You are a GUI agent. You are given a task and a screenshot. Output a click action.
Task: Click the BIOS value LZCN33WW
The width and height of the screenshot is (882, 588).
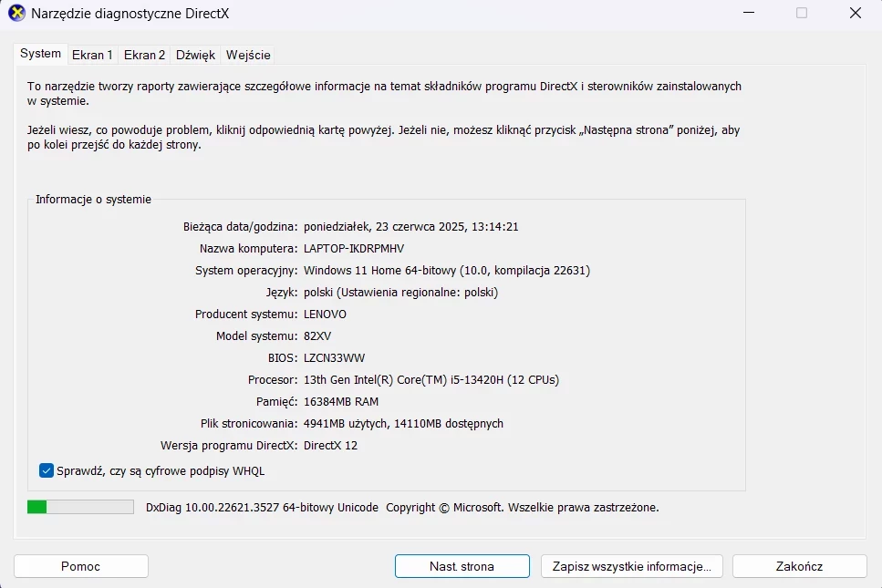334,357
